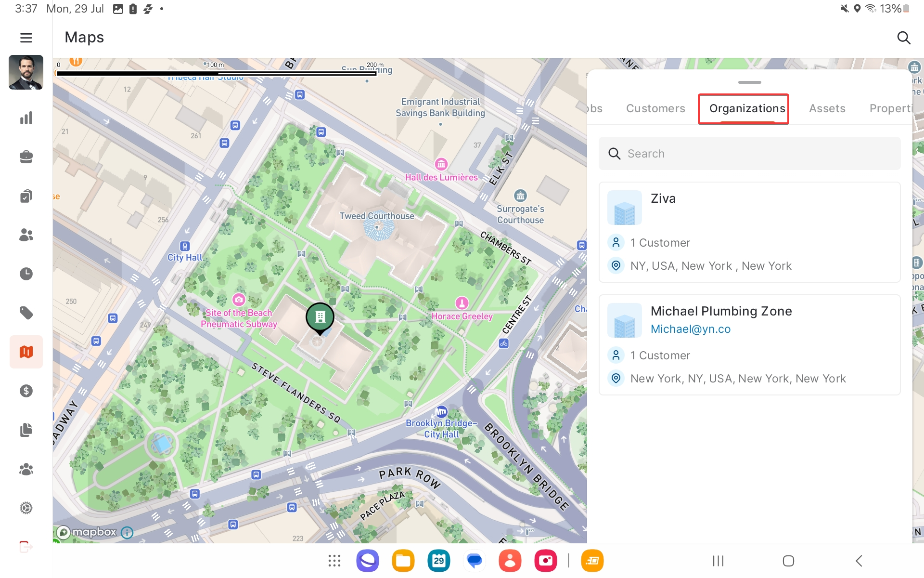Select the Organizations tab
The image size is (924, 578).
[x=747, y=109]
